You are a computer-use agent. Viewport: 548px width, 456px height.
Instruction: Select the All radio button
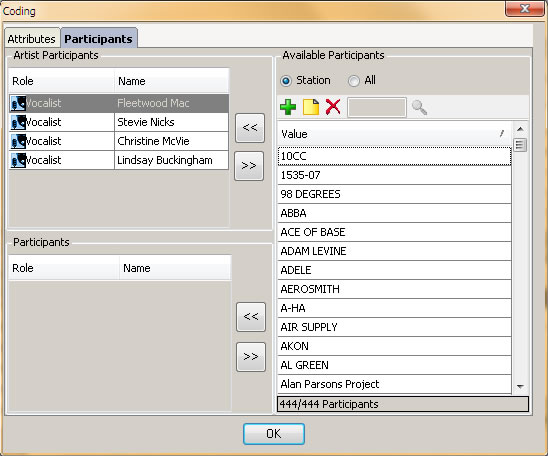pos(353,81)
